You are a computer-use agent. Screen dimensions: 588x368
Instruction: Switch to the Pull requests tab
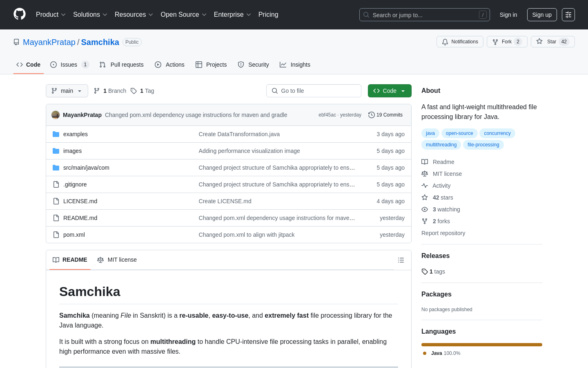(122, 65)
